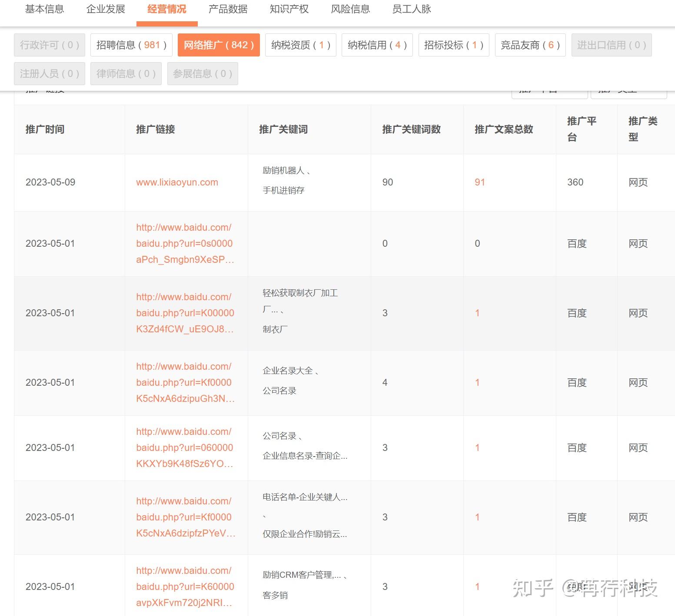The width and height of the screenshot is (675, 616).
Task: Click 注册人员 (0) button
Action: pyautogui.click(x=50, y=73)
